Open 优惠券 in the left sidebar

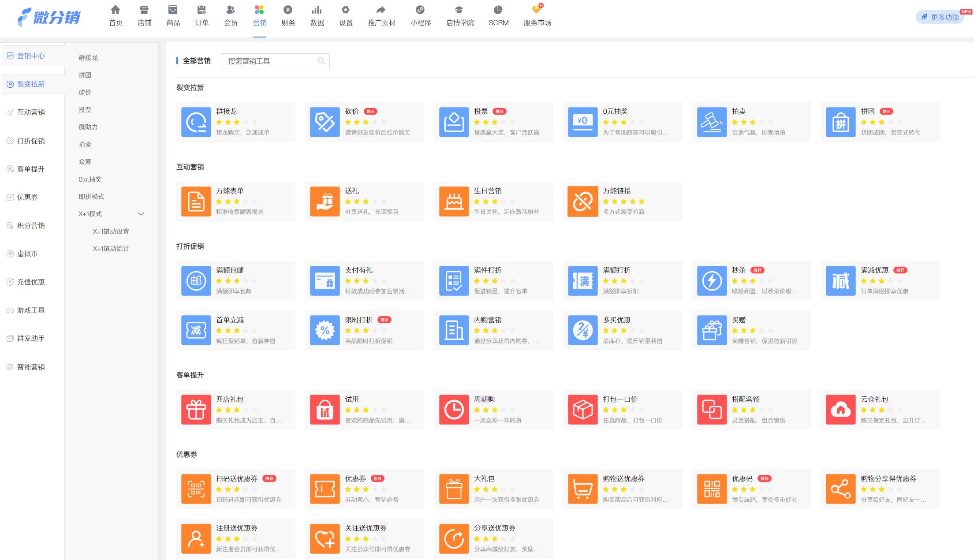click(27, 197)
